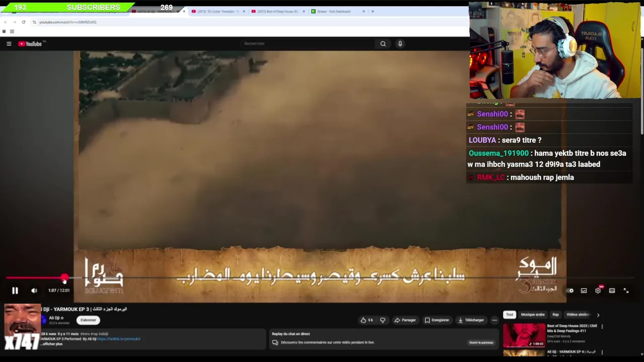The image size is (644, 362).
Task: Open YouTube hamburger guide menu
Action: [9, 44]
